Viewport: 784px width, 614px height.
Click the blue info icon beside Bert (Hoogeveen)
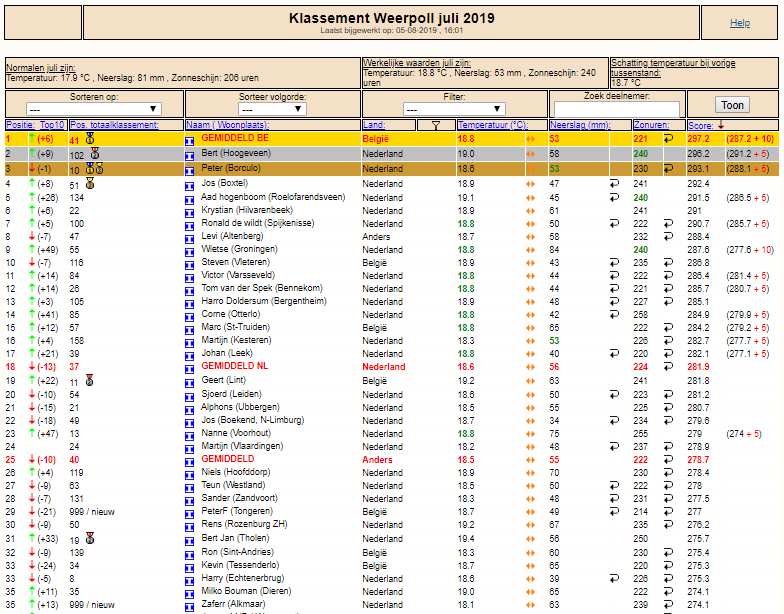click(x=190, y=156)
